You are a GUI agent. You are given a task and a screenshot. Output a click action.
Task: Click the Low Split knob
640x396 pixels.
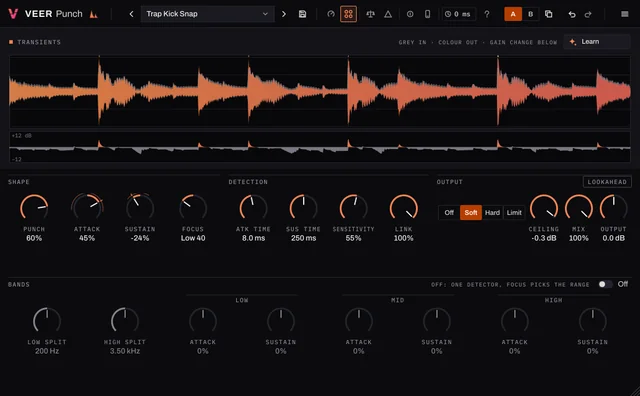47,320
